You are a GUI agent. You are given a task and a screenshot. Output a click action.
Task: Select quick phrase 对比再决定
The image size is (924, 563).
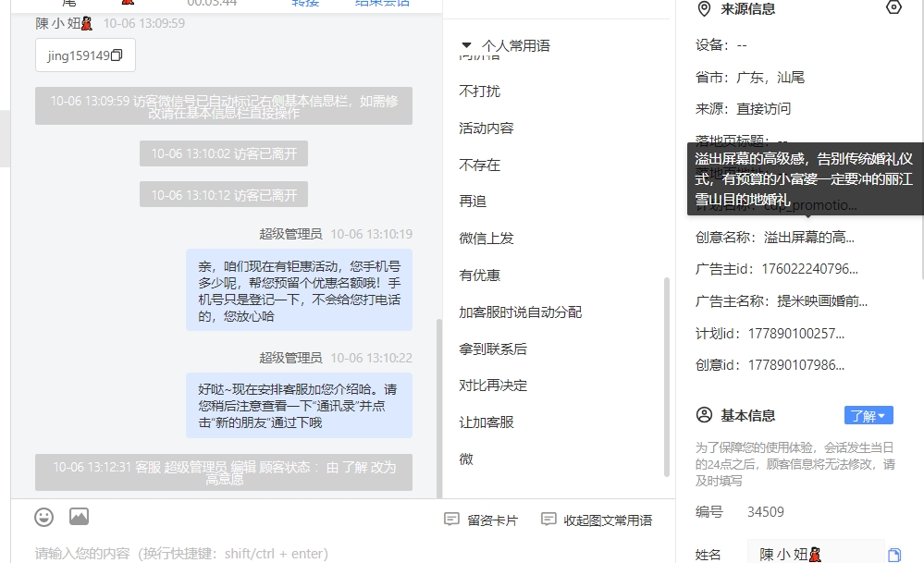[x=493, y=386]
